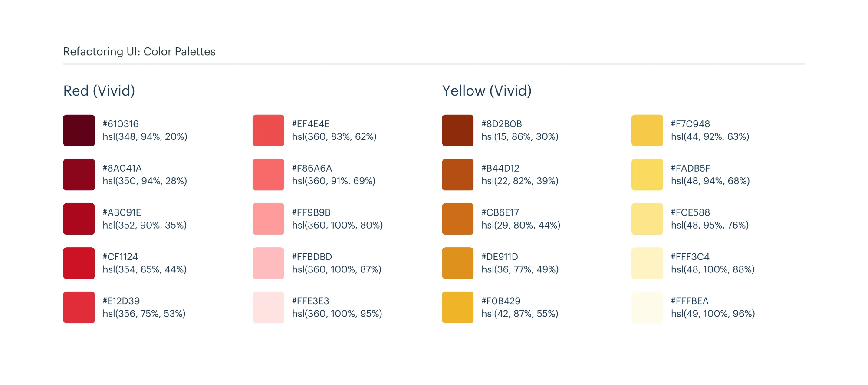Image resolution: width=868 pixels, height=385 pixels.
Task: Click the #EF4E4E coral red swatch
Action: coord(268,130)
